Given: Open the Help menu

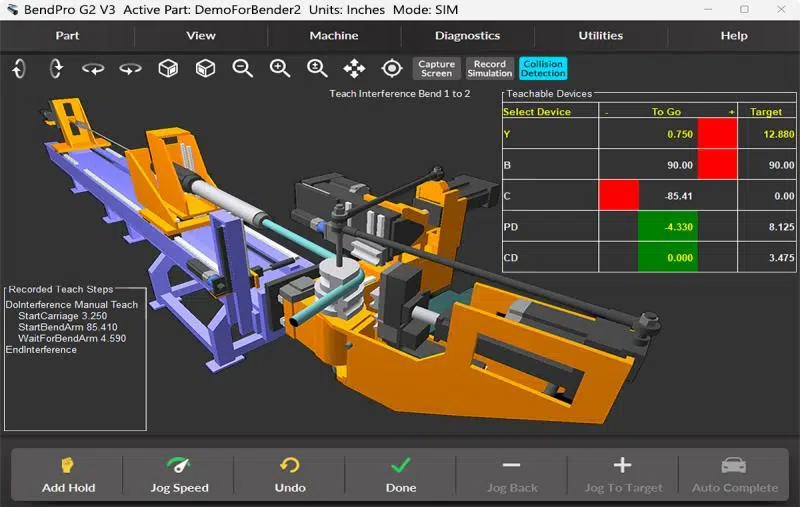Looking at the screenshot, I should (x=734, y=36).
